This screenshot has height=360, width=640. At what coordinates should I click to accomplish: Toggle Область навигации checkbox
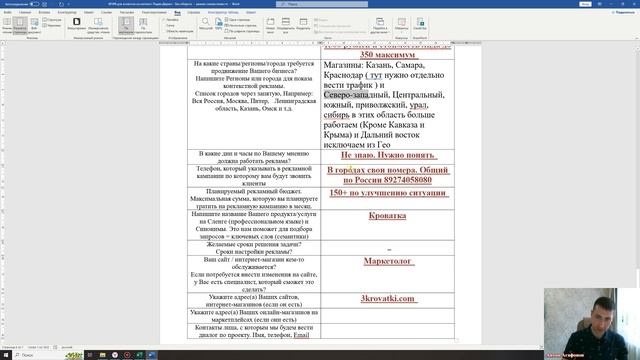[x=178, y=31]
